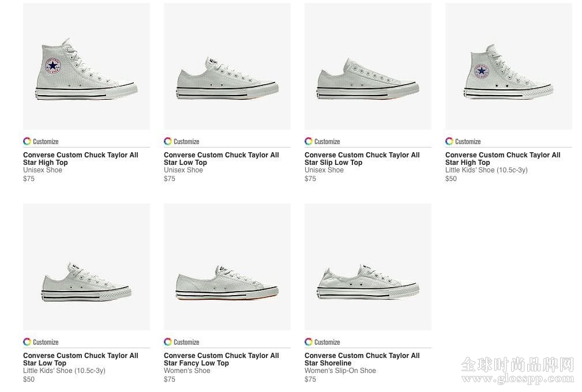Viewport: 582px width, 392px height.
Task: Open the Shoreline slip-on shoe image
Action: point(368,267)
